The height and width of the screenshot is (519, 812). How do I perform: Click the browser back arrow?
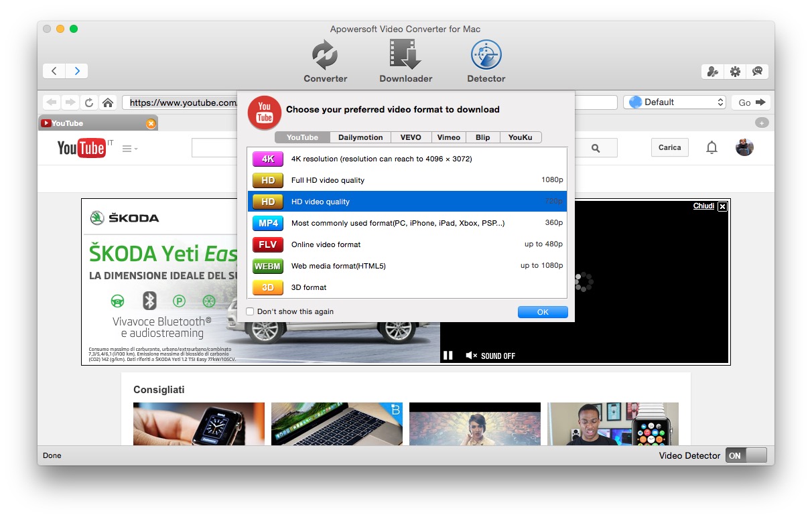52,102
